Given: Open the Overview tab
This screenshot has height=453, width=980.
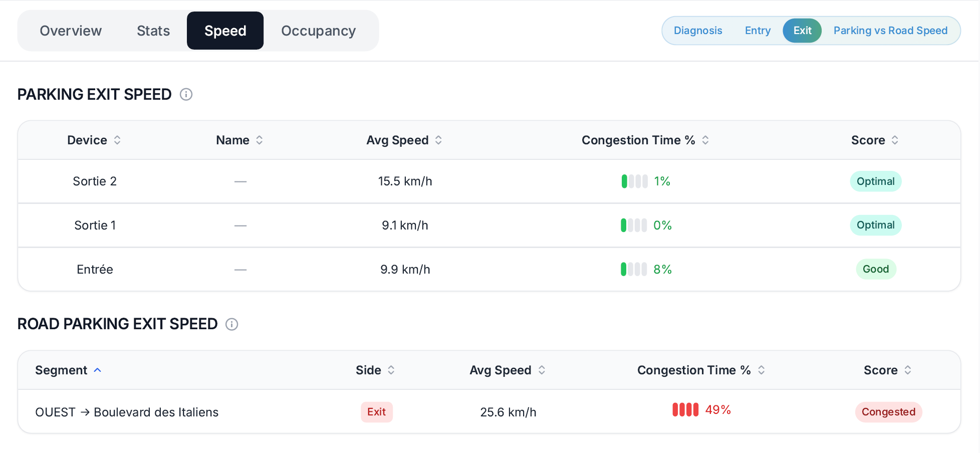Looking at the screenshot, I should tap(71, 31).
